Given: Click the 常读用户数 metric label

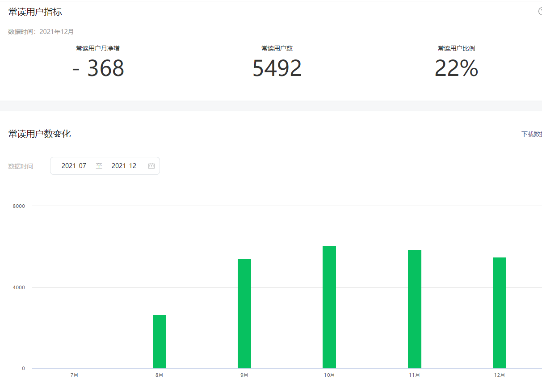Looking at the screenshot, I should point(277,48).
